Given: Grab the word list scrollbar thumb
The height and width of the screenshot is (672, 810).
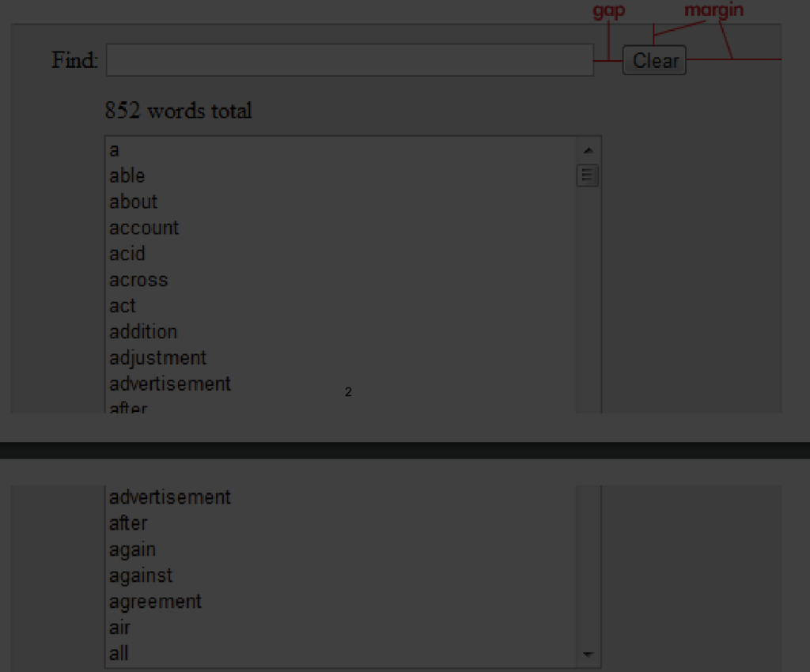Looking at the screenshot, I should pyautogui.click(x=588, y=176).
